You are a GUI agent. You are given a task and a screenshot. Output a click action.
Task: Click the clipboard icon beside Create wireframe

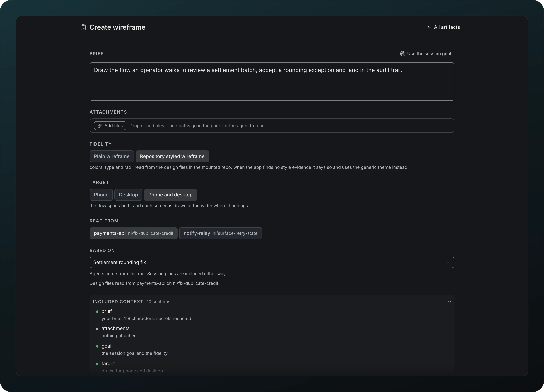(83, 27)
